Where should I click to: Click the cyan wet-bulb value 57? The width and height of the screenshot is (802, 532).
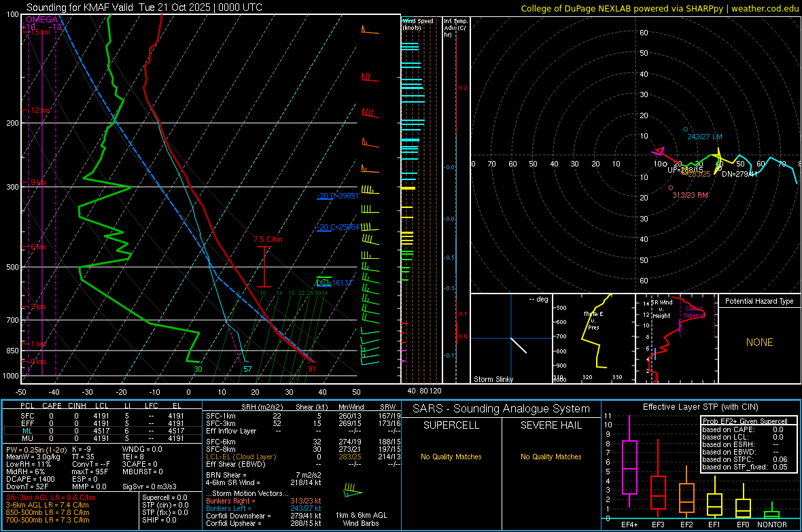tap(247, 369)
